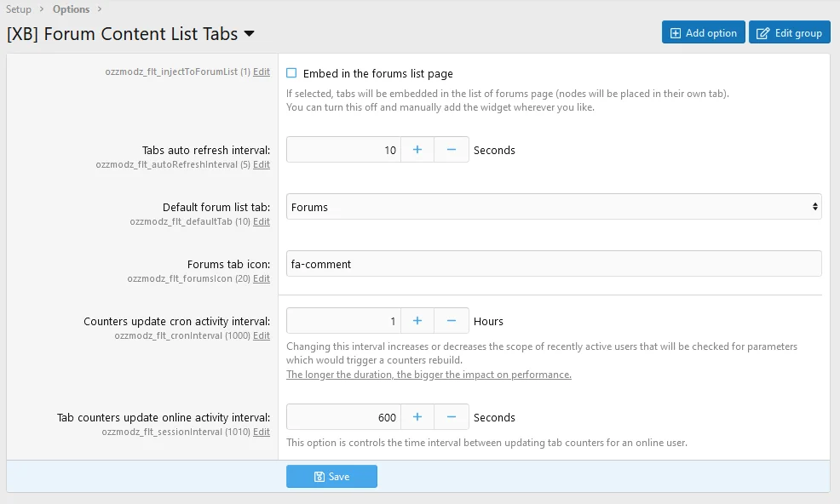Screen dimensions: 840x504
Task: Focus the Forums tab icon text field
Action: (554, 264)
